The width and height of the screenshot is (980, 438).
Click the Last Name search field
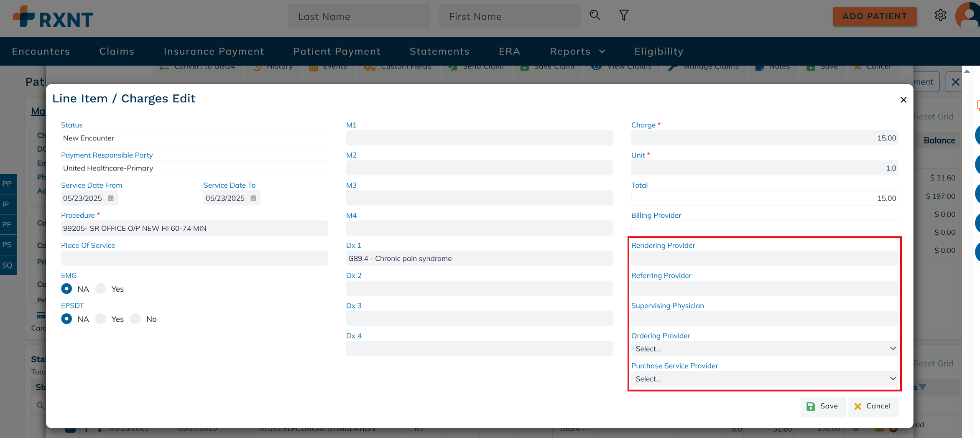359,16
